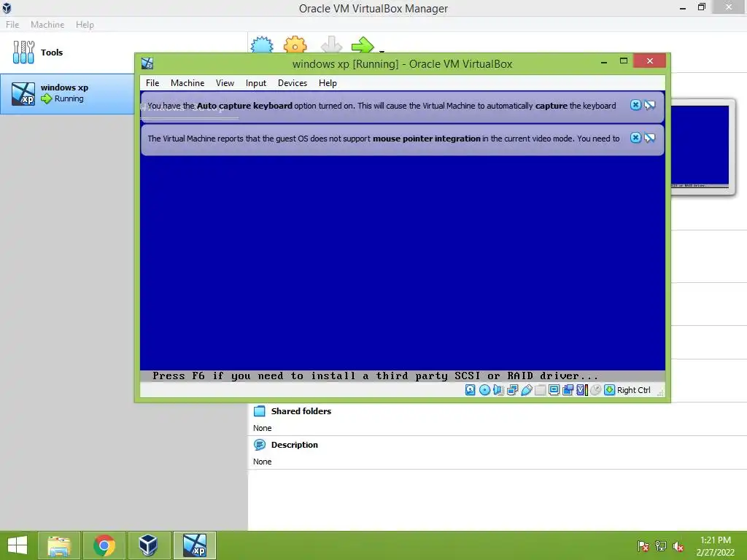This screenshot has height=560, width=747.
Task: Click the VM window title bar icon
Action: [x=147, y=63]
